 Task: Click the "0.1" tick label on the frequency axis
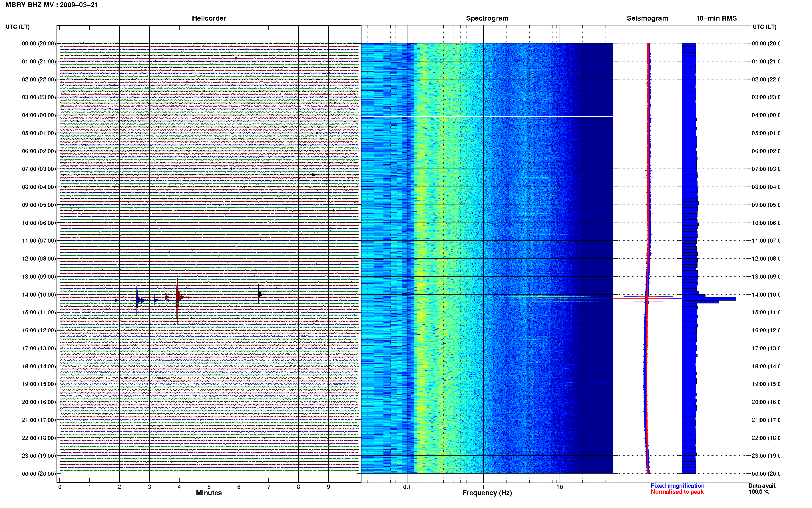coord(407,487)
